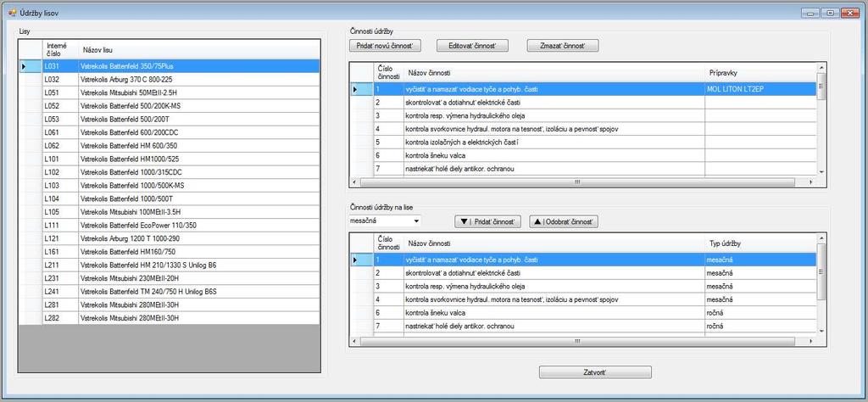Click upper activities grid scrollbar up arrow

point(821,67)
